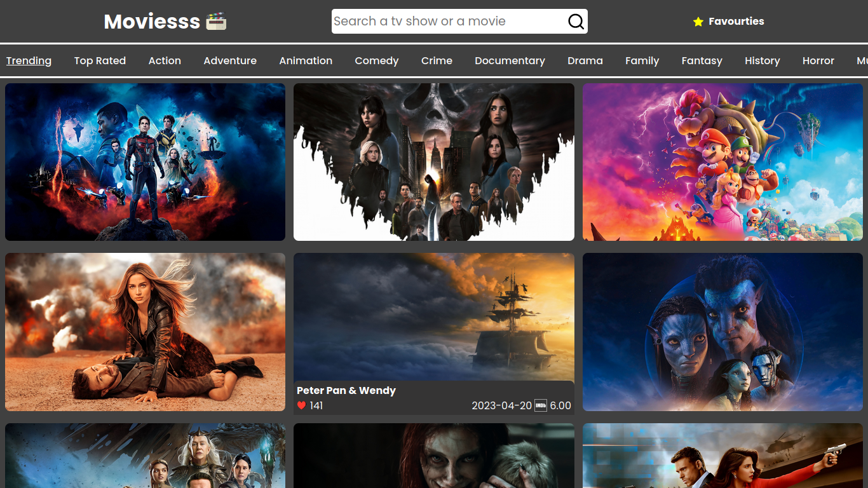868x488 pixels.
Task: Click the Peter Pan & Wendy title
Action: [346, 391]
